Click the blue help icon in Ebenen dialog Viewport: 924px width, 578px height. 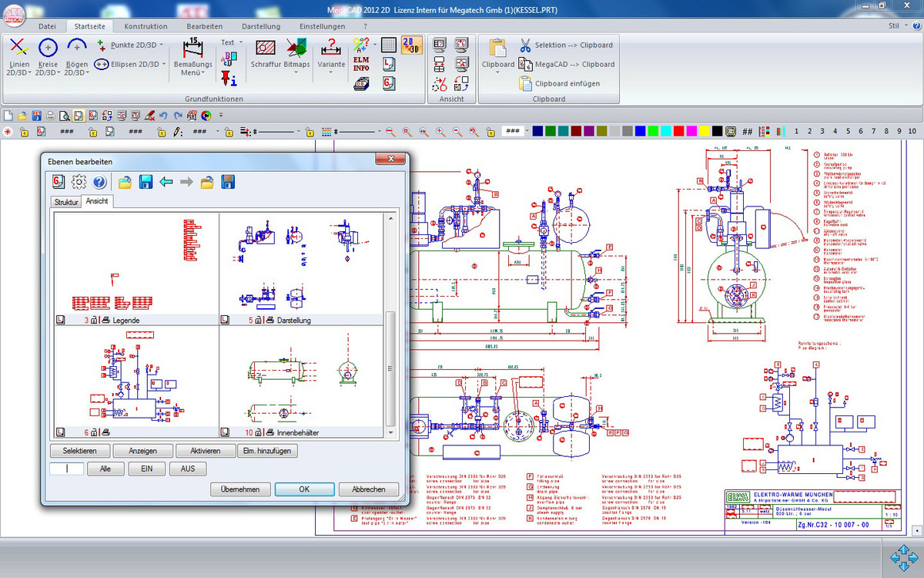pyautogui.click(x=99, y=182)
